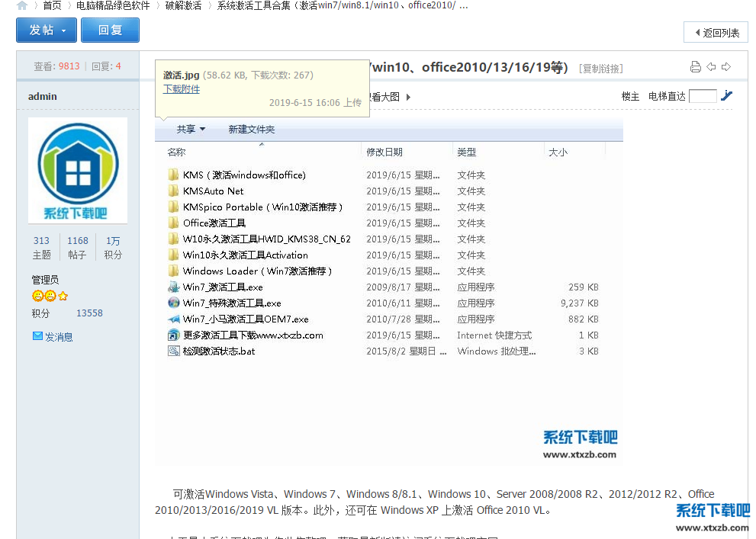Click the print icon for this thread
This screenshot has width=756, height=539.
pyautogui.click(x=695, y=67)
